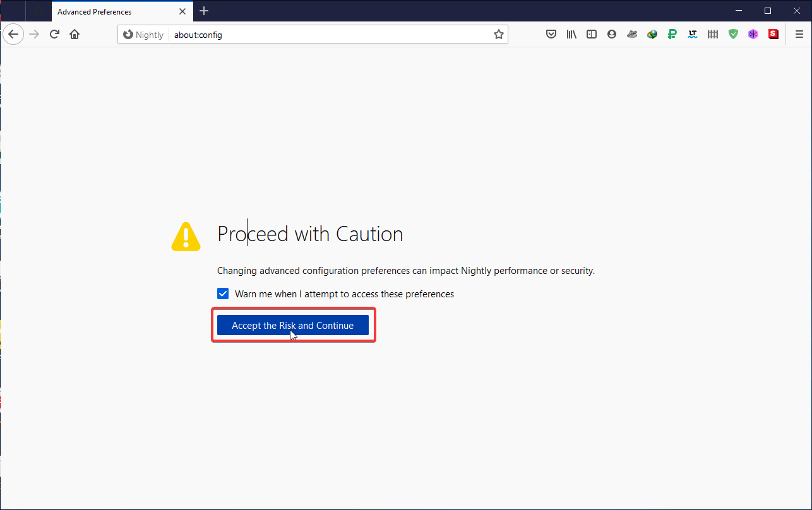Click the purple snowflake extension icon

[753, 34]
